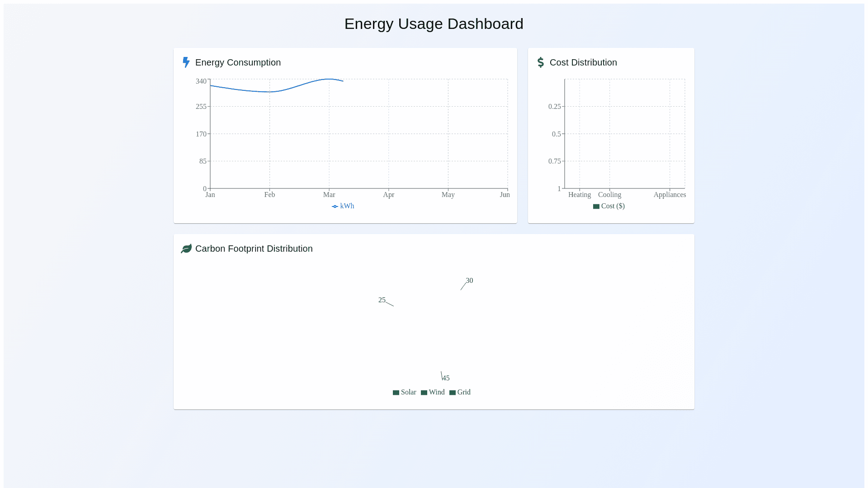Viewport: 868px width, 488px height.
Task: Toggle the Cost ($) legend entry
Action: pyautogui.click(x=613, y=206)
